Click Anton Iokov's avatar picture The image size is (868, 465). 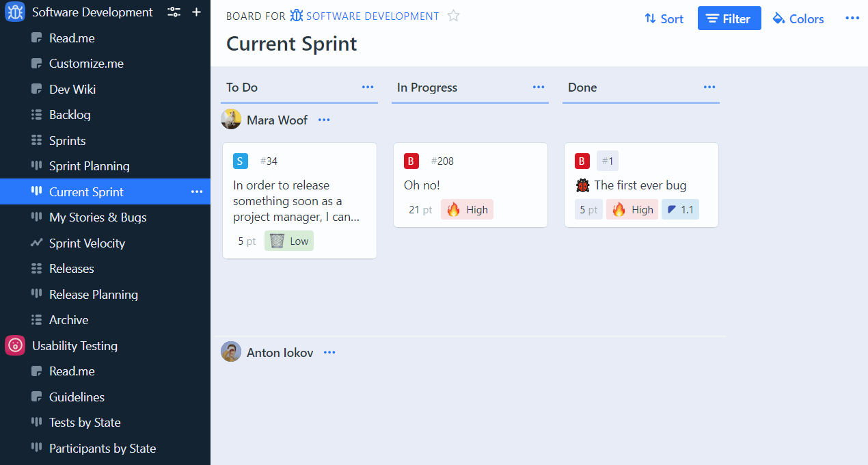pos(231,351)
